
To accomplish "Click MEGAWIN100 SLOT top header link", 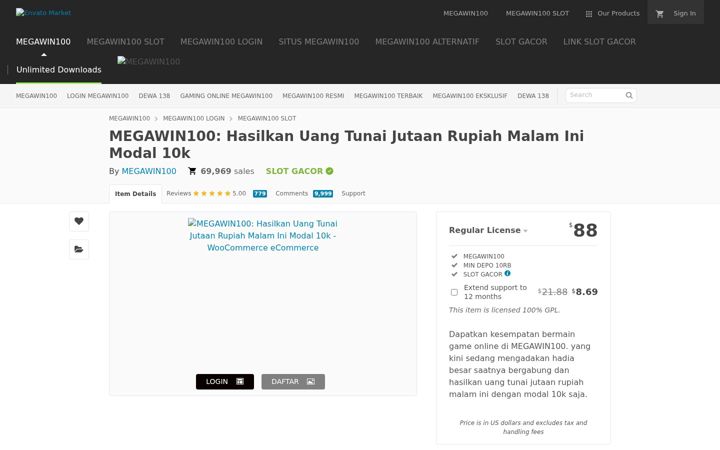I will click(x=537, y=13).
